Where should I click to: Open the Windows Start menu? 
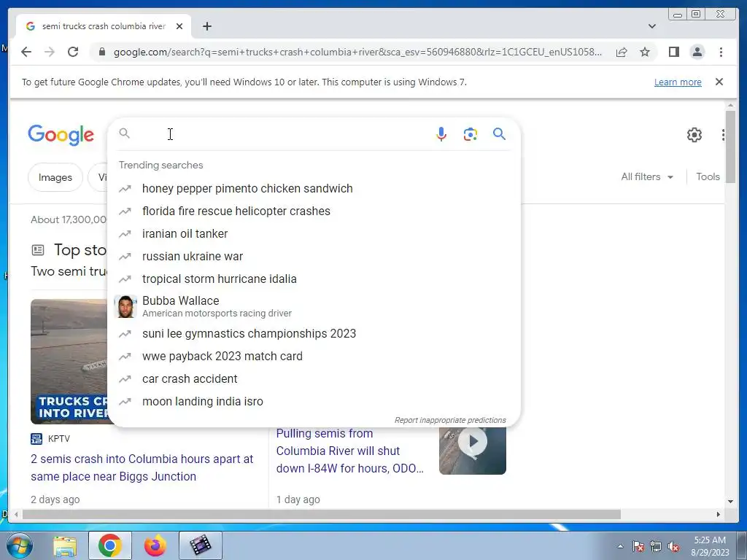pos(20,545)
